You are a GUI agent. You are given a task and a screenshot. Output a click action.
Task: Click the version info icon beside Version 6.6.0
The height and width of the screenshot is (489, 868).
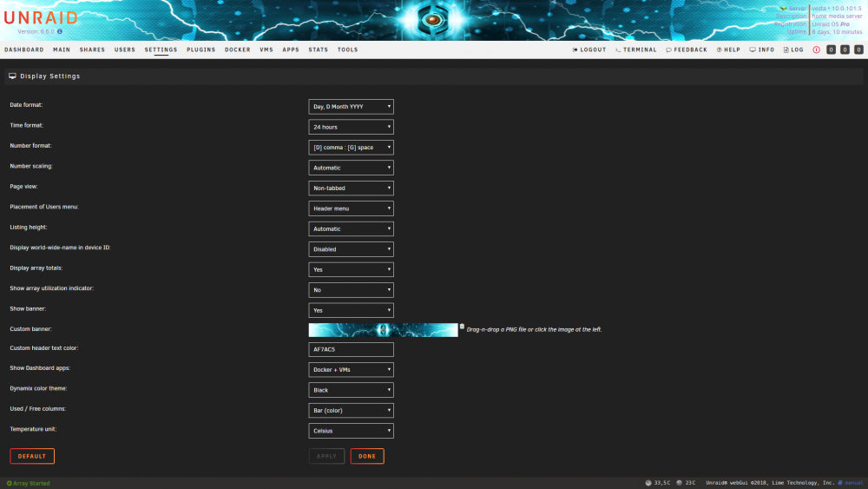[60, 31]
